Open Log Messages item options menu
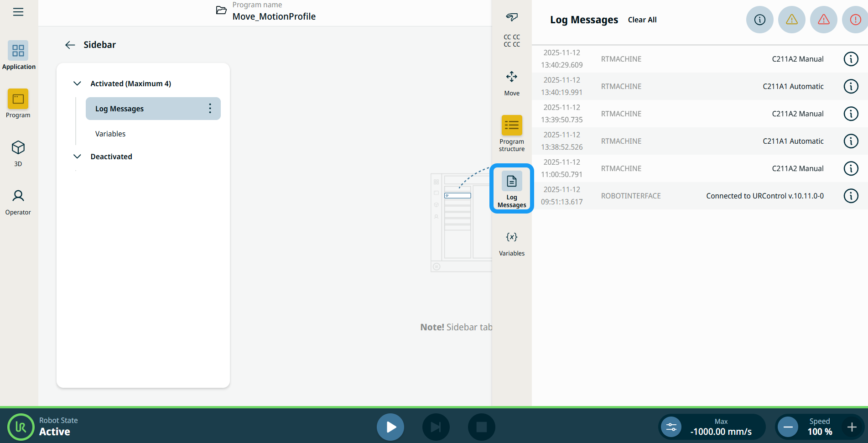The width and height of the screenshot is (868, 443). point(210,109)
